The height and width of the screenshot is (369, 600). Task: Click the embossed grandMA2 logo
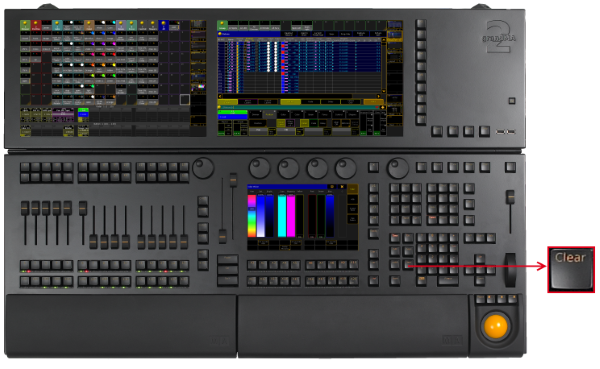pyautogui.click(x=499, y=37)
